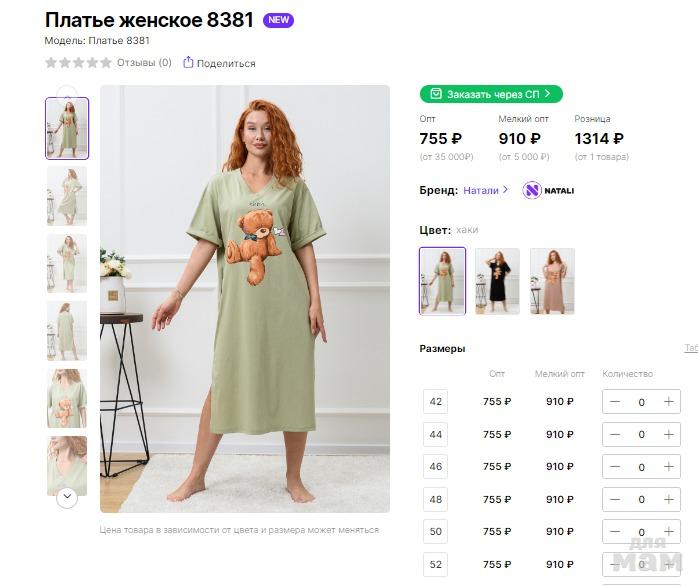Screen dimensions: 698x586
Task: Pick the beige dress color option
Action: point(552,281)
